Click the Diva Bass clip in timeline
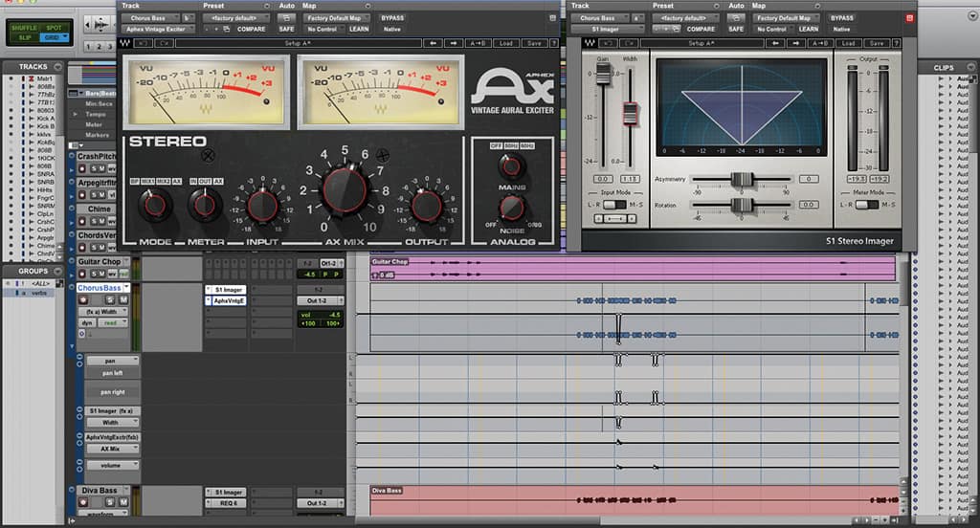Viewport: 980px width, 528px height. [635, 501]
